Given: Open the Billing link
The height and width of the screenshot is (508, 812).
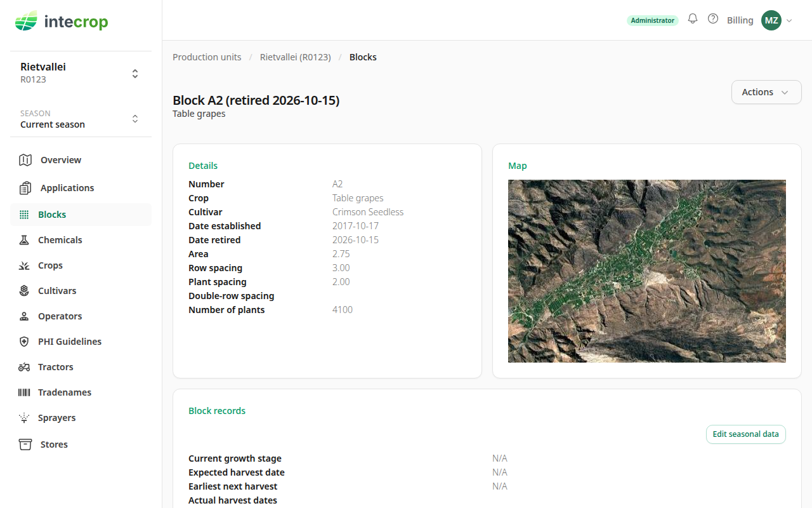Looking at the screenshot, I should click(x=740, y=20).
